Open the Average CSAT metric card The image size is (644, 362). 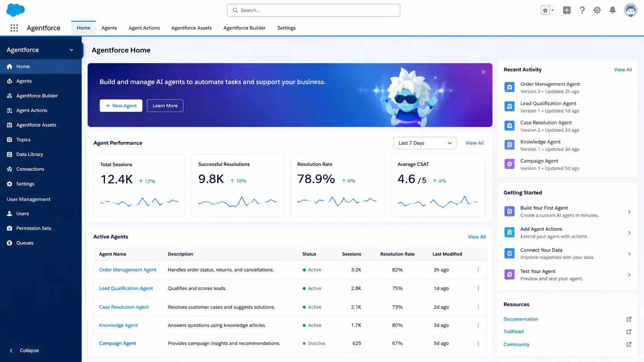click(438, 185)
